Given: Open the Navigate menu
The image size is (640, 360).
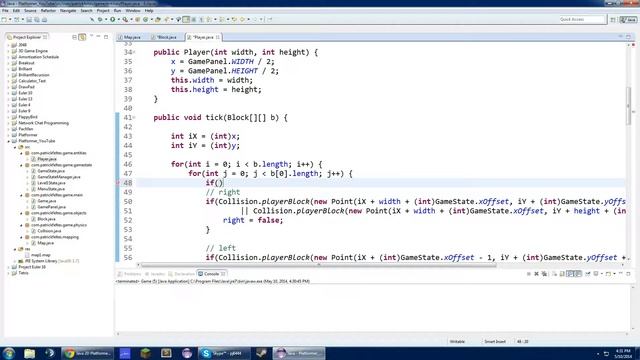Looking at the screenshot, I should tap(68, 11).
